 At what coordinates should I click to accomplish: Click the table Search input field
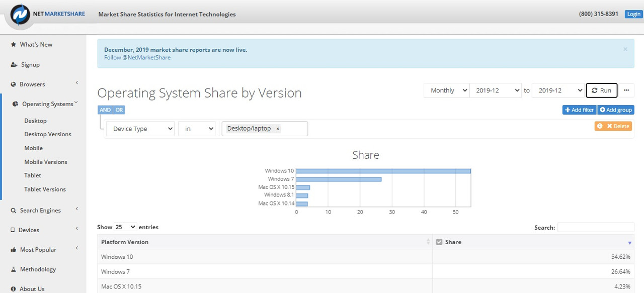pos(596,227)
